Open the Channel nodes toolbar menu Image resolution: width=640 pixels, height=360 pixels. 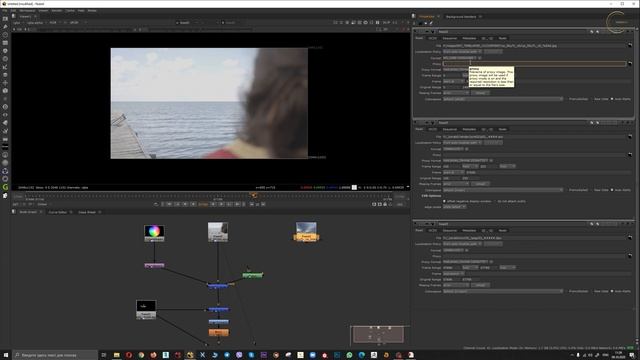(x=5, y=43)
